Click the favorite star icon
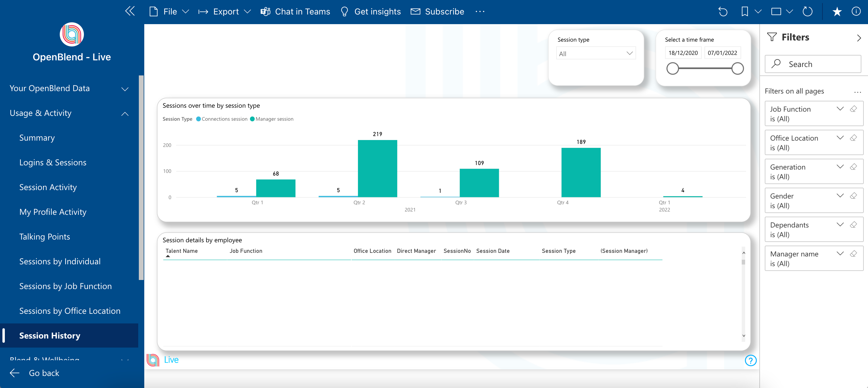Image resolution: width=868 pixels, height=388 pixels. click(837, 12)
